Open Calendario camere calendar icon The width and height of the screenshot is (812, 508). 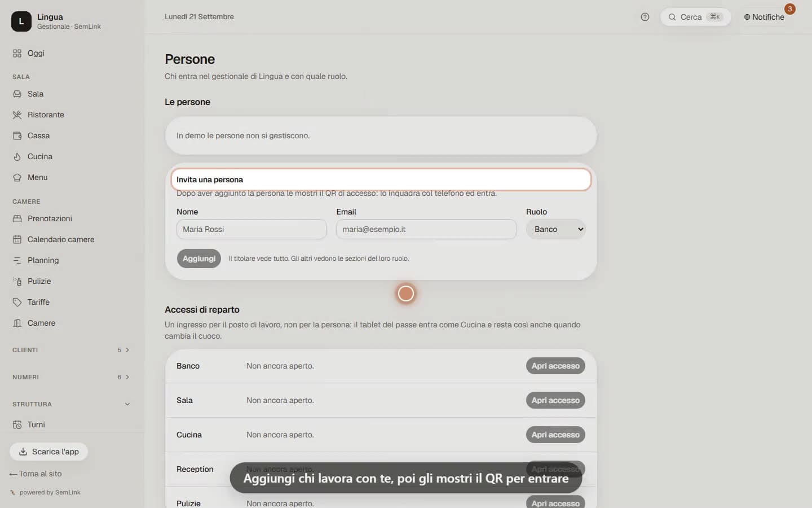point(17,239)
